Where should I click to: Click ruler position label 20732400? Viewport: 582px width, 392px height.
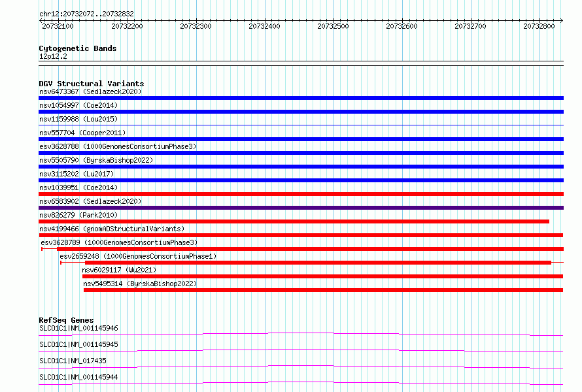click(x=264, y=26)
